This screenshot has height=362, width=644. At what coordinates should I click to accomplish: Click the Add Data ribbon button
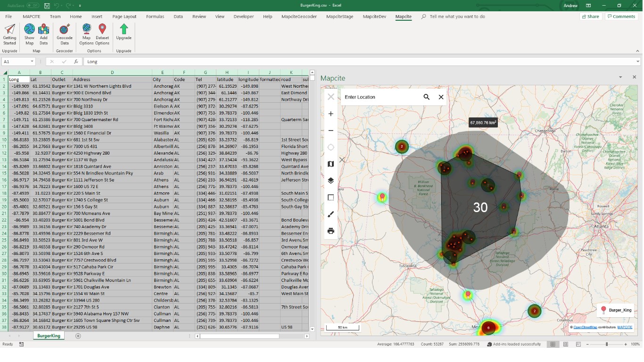coord(43,34)
